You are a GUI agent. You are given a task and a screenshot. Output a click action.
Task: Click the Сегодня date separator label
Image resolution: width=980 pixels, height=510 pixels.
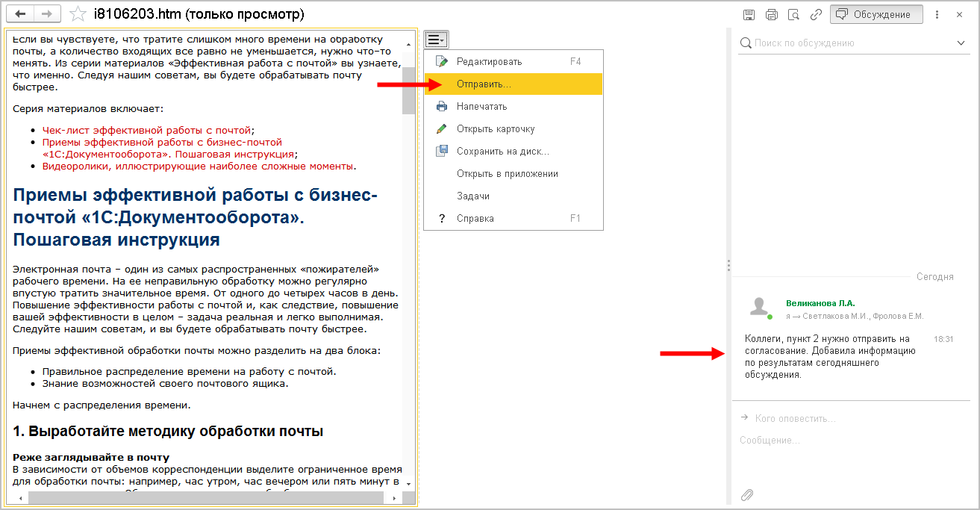pyautogui.click(x=935, y=277)
